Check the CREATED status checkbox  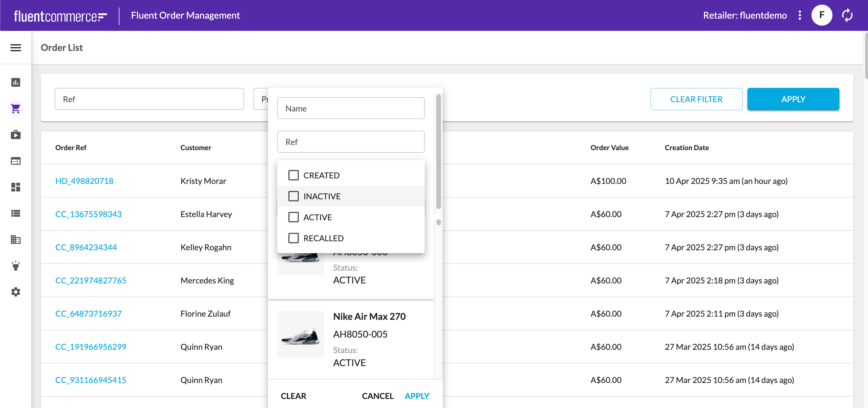[293, 175]
